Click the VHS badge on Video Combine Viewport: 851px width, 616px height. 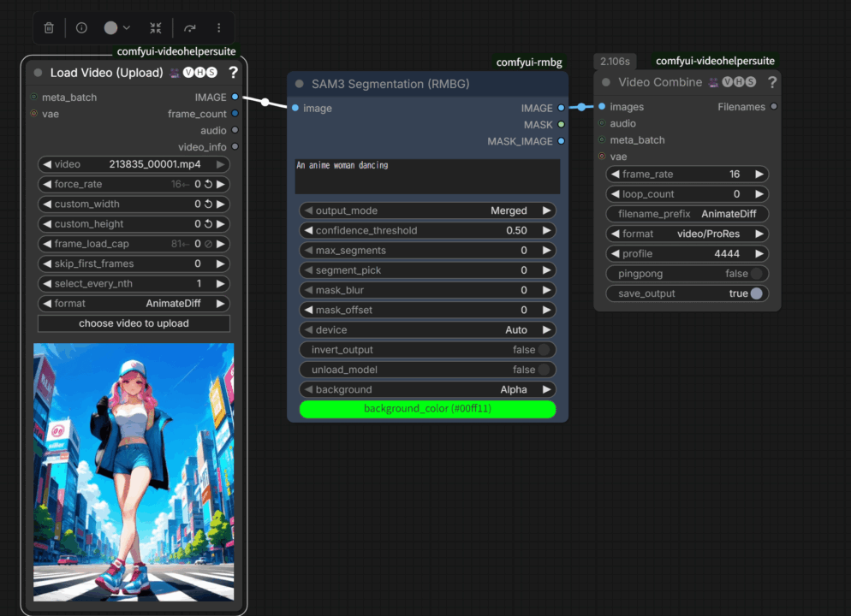pyautogui.click(x=739, y=82)
